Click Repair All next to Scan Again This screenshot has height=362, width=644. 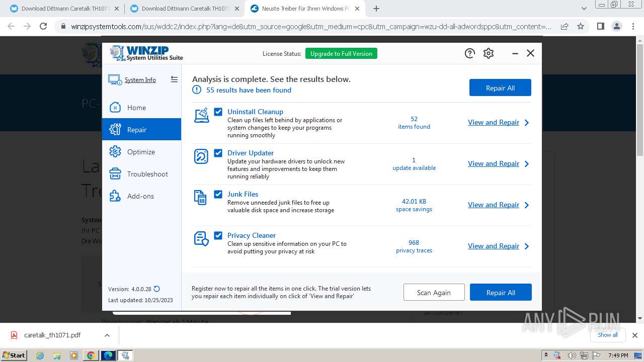(501, 293)
